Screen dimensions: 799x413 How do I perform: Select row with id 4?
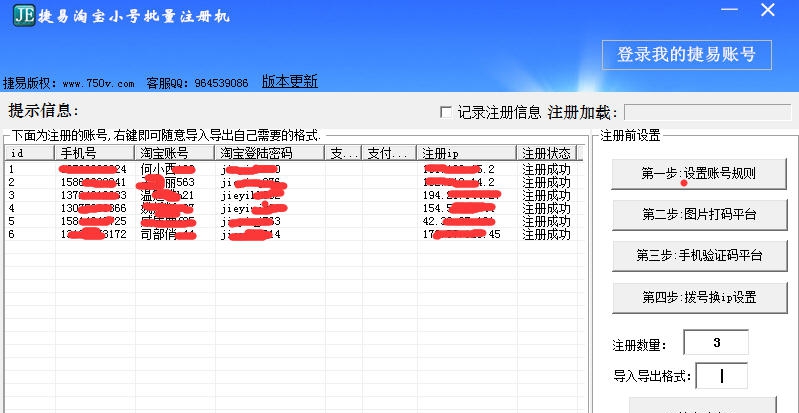(293, 209)
